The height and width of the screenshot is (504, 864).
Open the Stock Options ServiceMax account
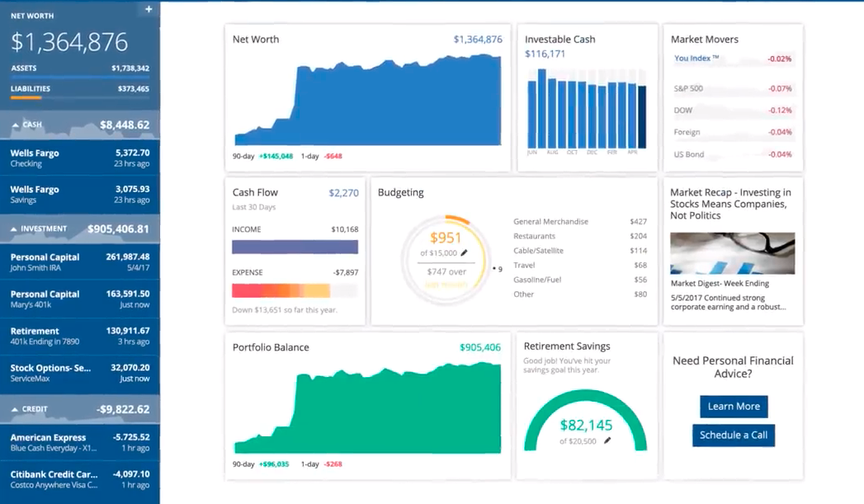[x=79, y=373]
